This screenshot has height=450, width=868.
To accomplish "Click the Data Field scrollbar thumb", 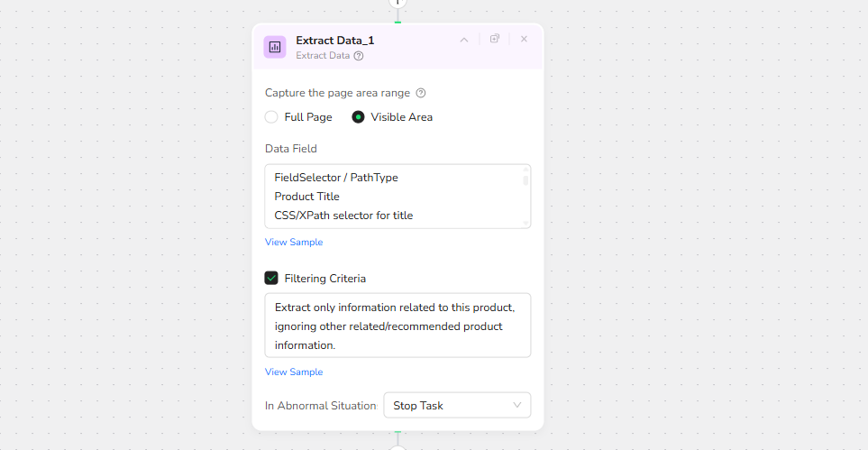I will coord(525,180).
